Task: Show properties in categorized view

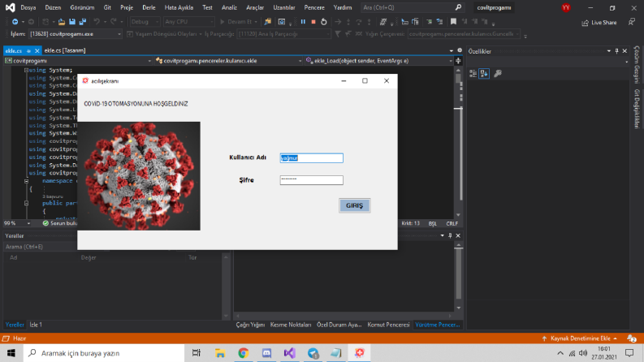Action: 473,74
